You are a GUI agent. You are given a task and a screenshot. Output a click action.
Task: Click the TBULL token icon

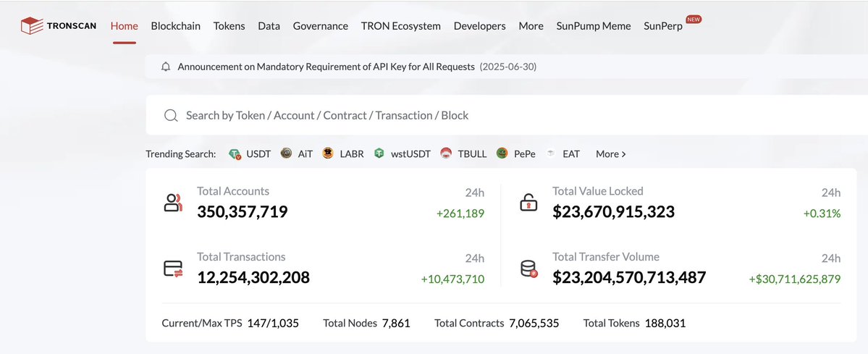tap(446, 153)
